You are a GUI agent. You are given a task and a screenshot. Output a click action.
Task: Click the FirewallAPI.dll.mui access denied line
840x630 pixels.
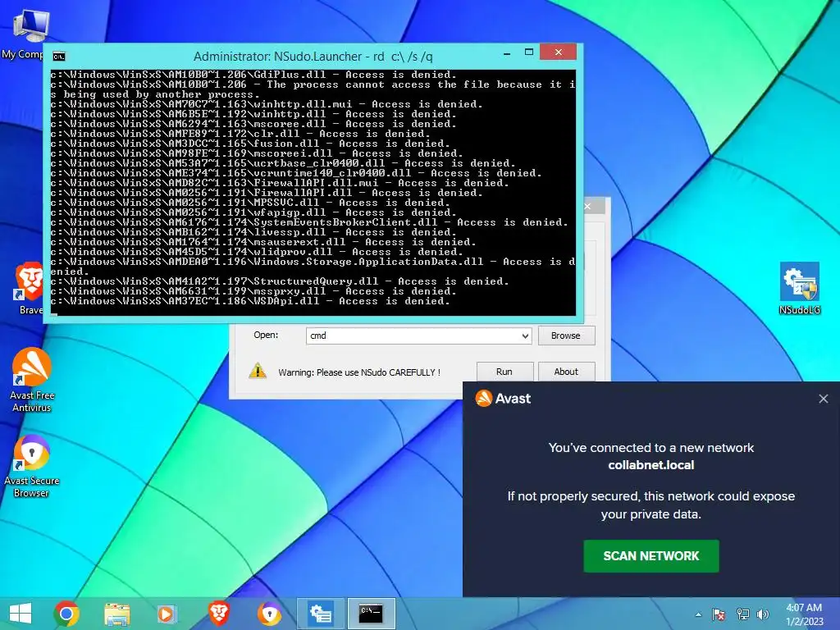(280, 183)
